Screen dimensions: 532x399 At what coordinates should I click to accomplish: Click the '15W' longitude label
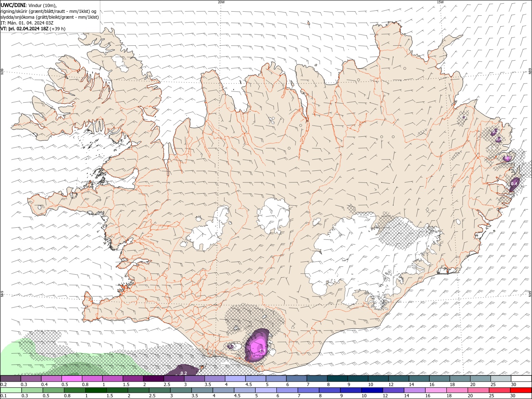click(x=440, y=2)
